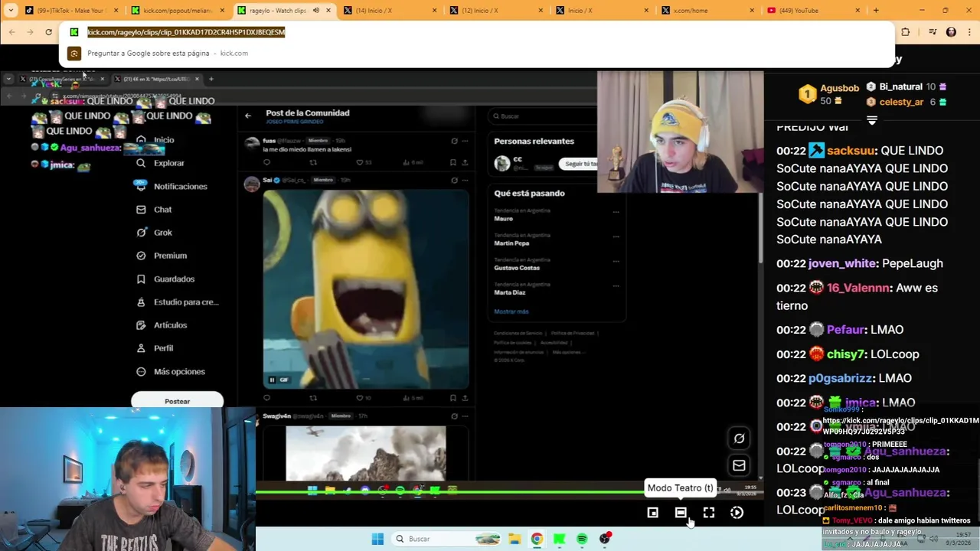The height and width of the screenshot is (551, 980).
Task: Go back with the browser back arrow
Action: [x=11, y=32]
